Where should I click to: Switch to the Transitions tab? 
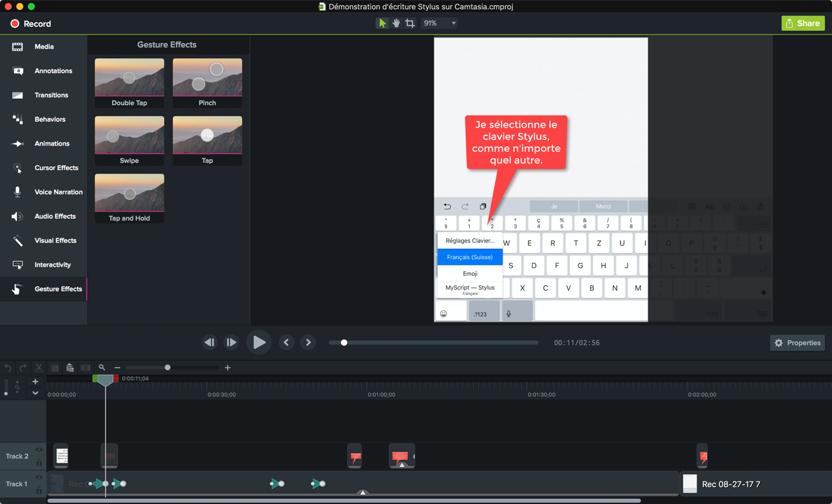coord(43,95)
